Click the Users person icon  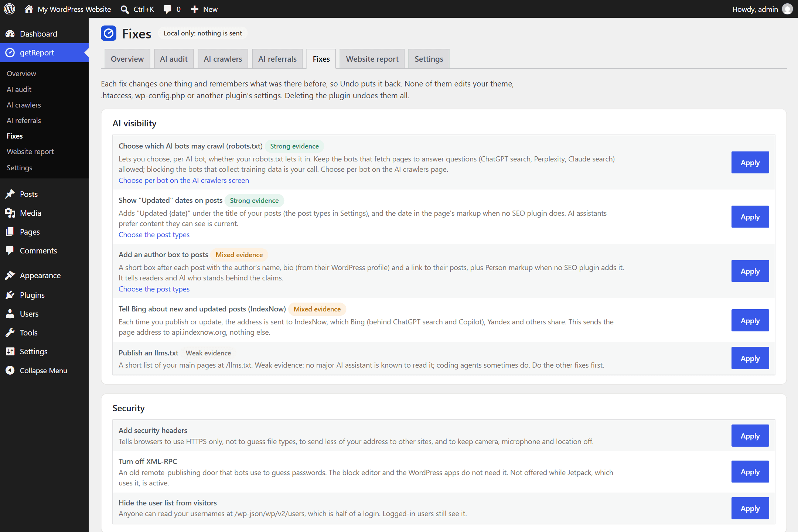10,314
